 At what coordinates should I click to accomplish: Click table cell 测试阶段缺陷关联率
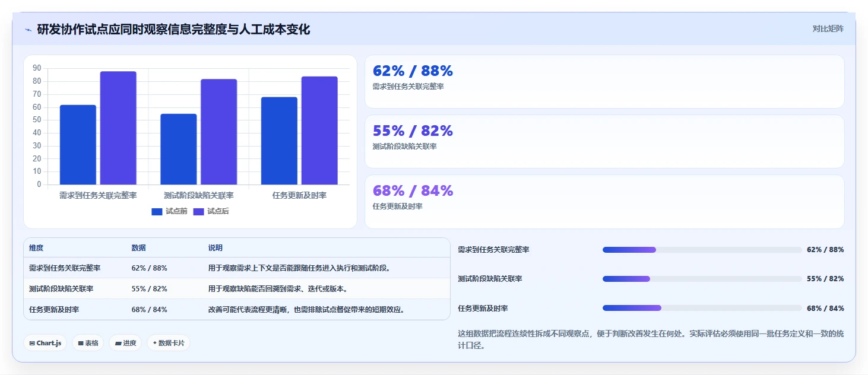(x=61, y=289)
